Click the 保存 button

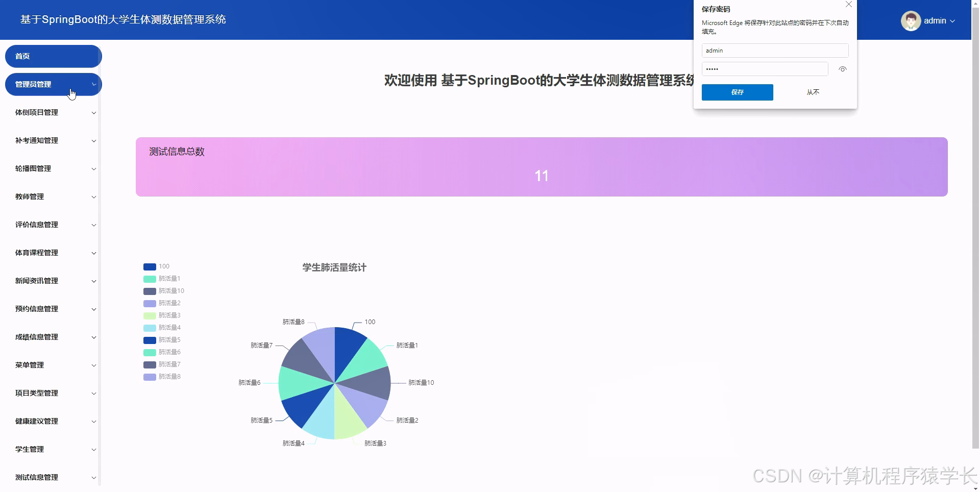tap(737, 92)
